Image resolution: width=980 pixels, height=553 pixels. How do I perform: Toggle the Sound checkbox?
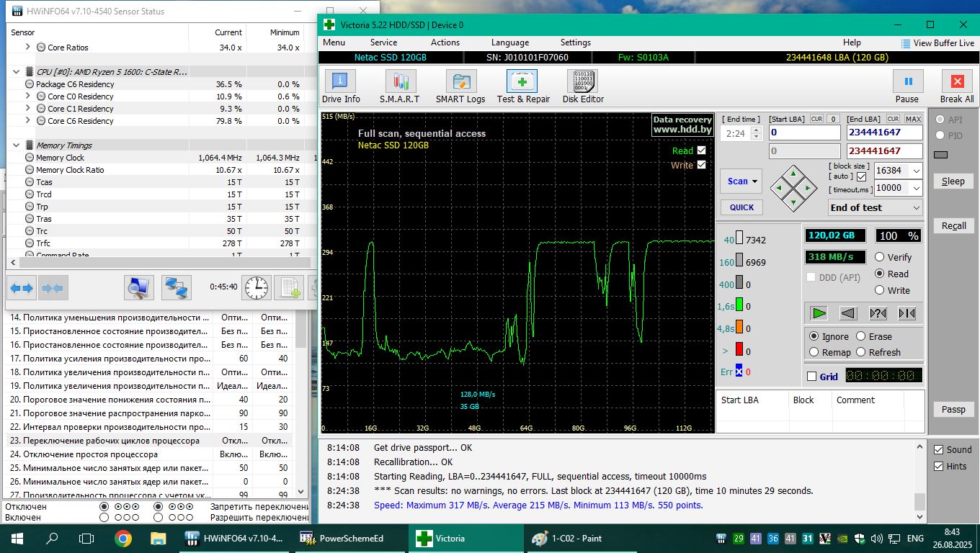tap(938, 449)
